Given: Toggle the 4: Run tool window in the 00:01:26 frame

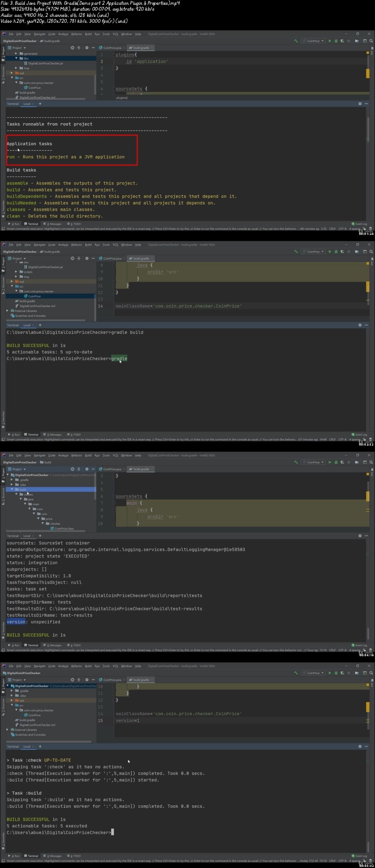Looking at the screenshot, I should (14, 224).
